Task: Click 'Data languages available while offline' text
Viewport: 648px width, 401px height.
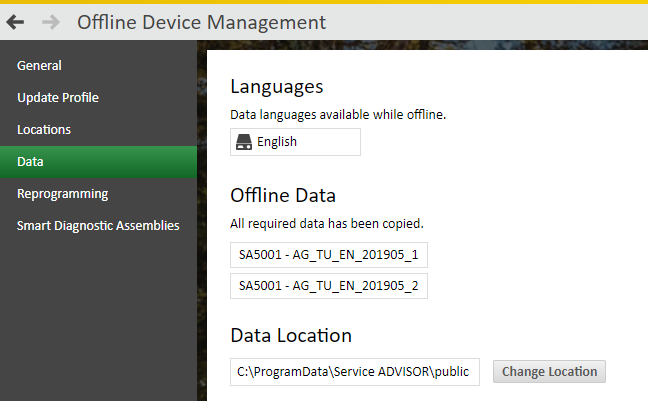Action: tap(338, 115)
